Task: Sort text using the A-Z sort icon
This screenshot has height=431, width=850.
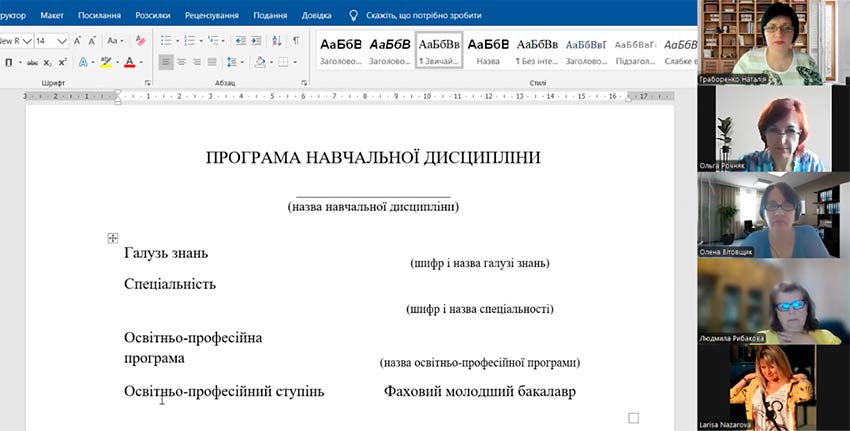Action: coord(276,41)
